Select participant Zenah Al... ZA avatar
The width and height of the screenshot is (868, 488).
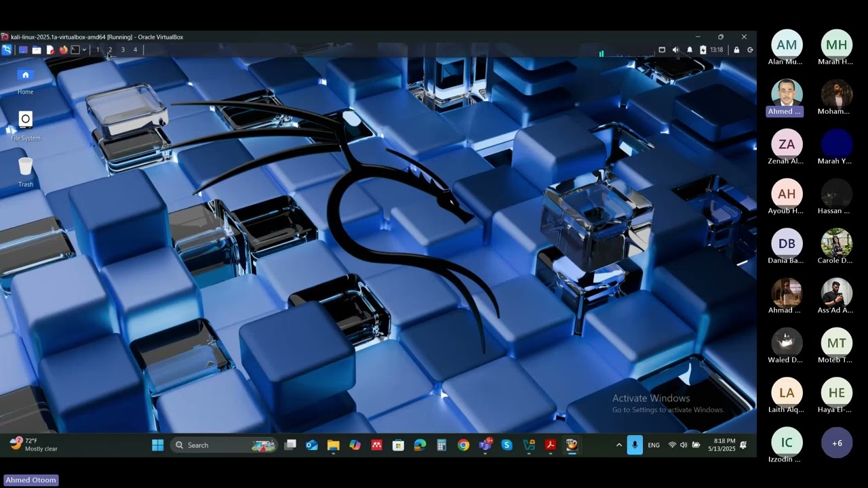787,144
